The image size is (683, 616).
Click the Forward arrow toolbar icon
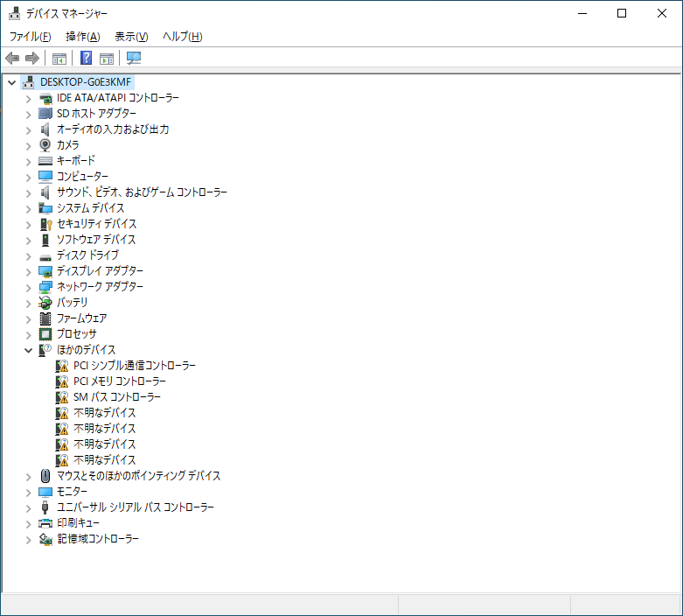32,58
